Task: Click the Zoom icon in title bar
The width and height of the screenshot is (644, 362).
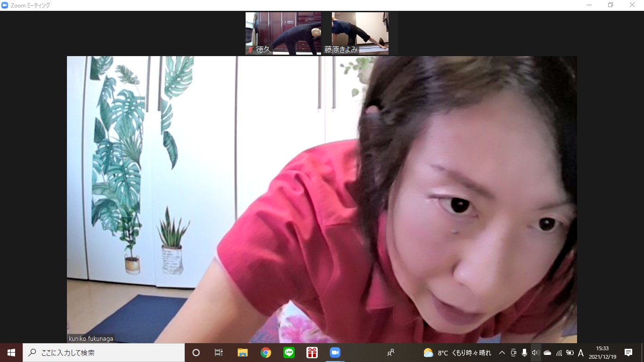Action: [x=5, y=5]
